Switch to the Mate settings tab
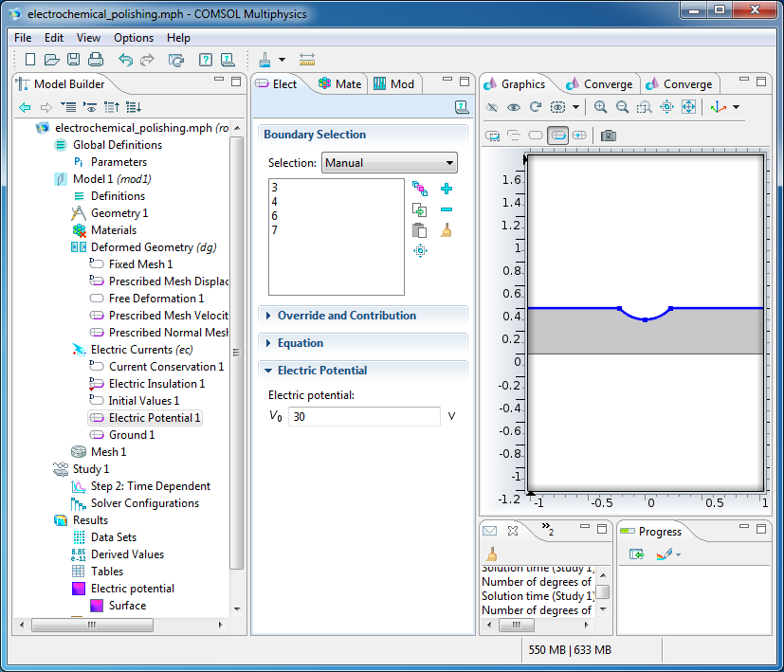The height and width of the screenshot is (672, 784). pyautogui.click(x=339, y=84)
